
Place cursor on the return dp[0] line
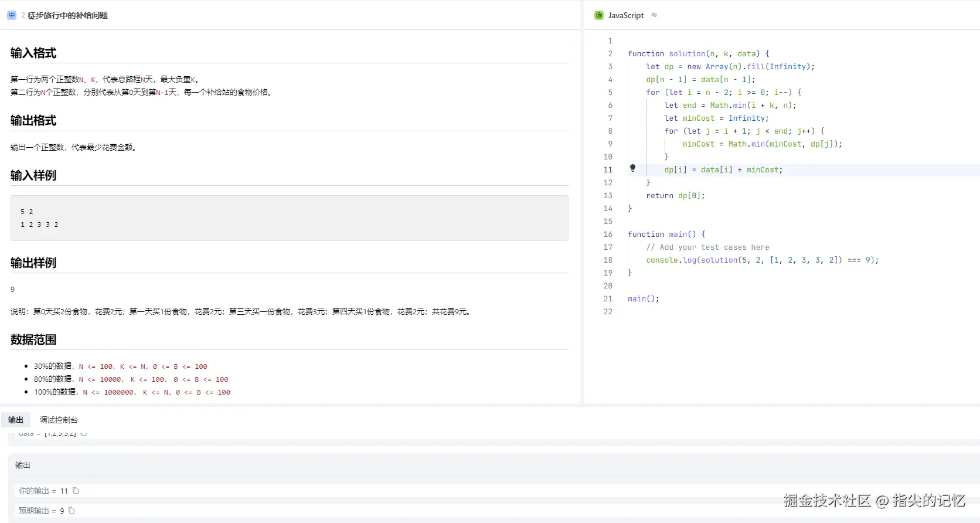pyautogui.click(x=675, y=196)
